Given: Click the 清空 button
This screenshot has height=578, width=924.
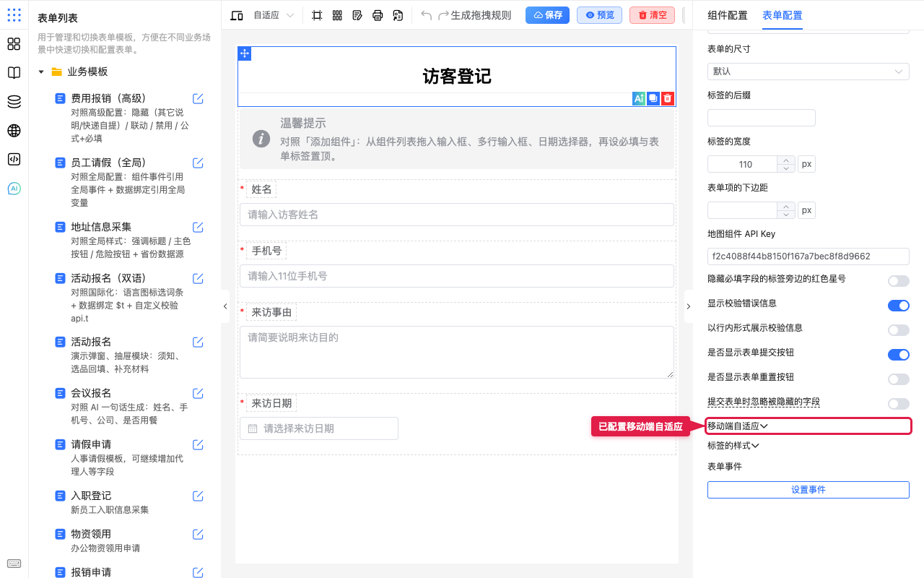Looking at the screenshot, I should tap(652, 15).
